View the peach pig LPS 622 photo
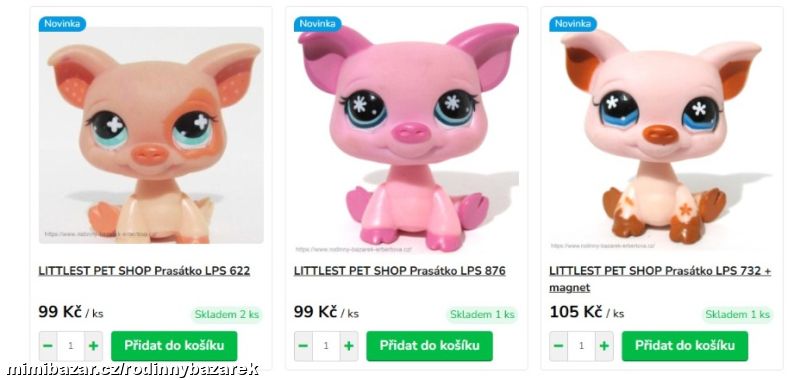Image resolution: width=800 pixels, height=380 pixels. (x=151, y=135)
